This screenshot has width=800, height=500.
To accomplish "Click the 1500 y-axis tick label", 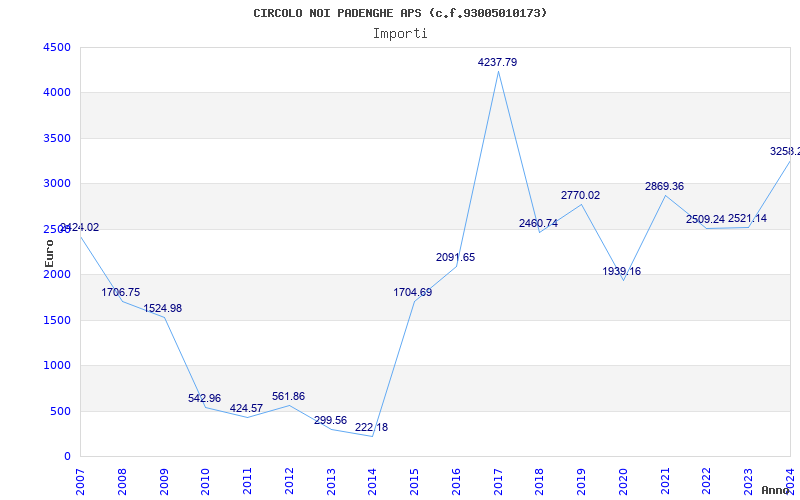I will pyautogui.click(x=57, y=320).
